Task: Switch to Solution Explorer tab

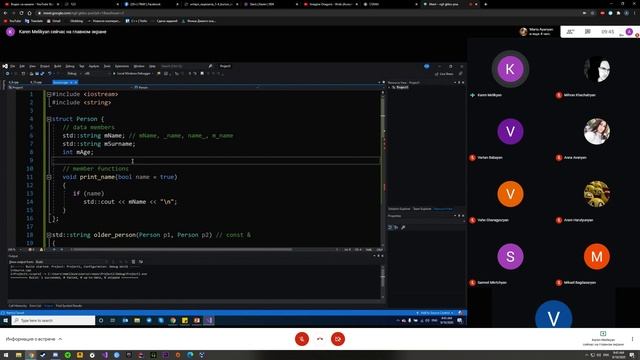Action: pos(399,209)
